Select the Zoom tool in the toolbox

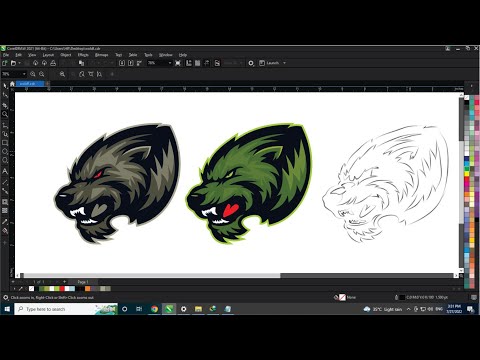(x=5, y=114)
